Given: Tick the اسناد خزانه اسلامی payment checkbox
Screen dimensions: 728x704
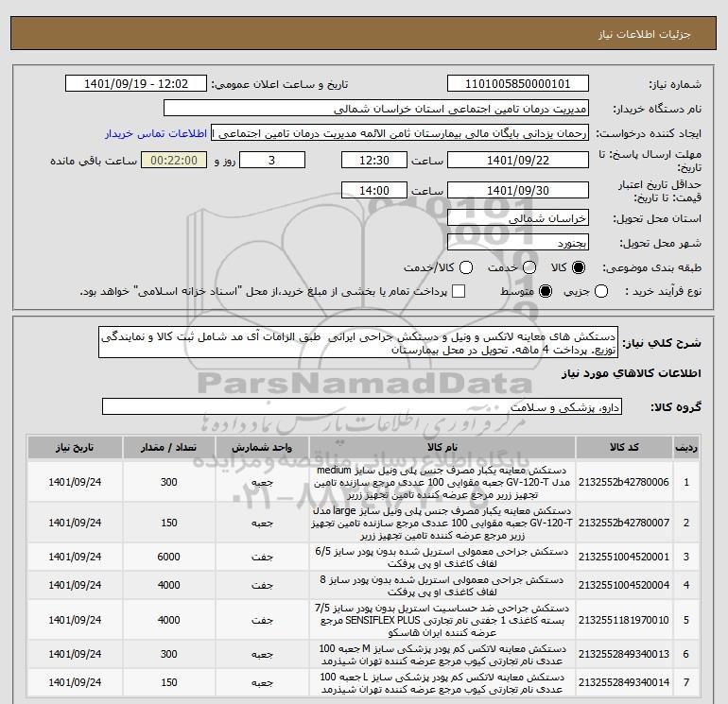Looking at the screenshot, I should coord(459,291).
